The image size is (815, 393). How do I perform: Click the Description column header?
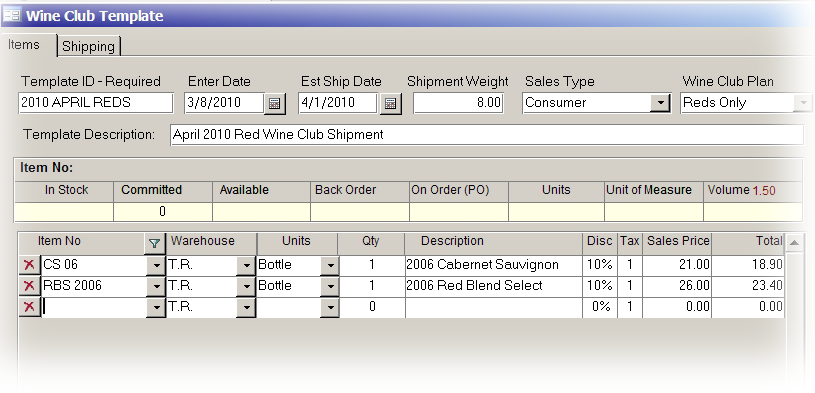click(452, 241)
